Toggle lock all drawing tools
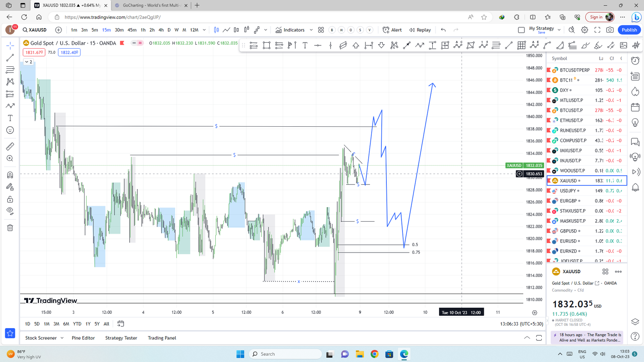The height and width of the screenshot is (362, 644). coord(10,200)
